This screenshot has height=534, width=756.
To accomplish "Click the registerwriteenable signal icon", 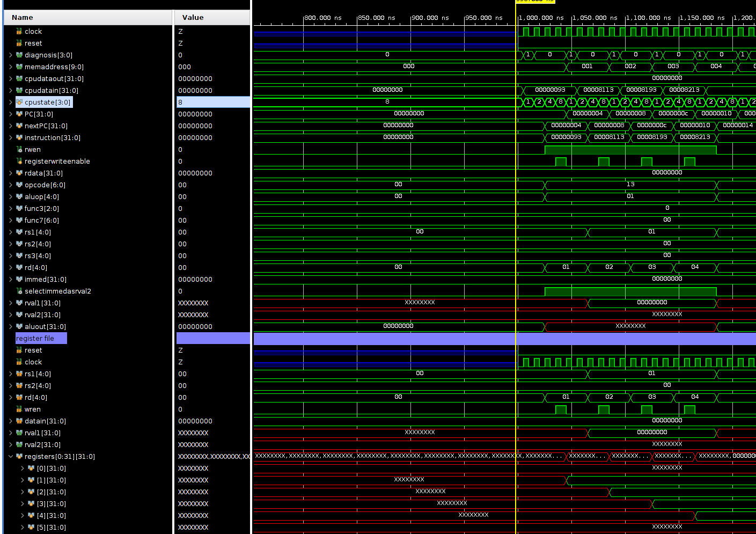I will [x=19, y=161].
